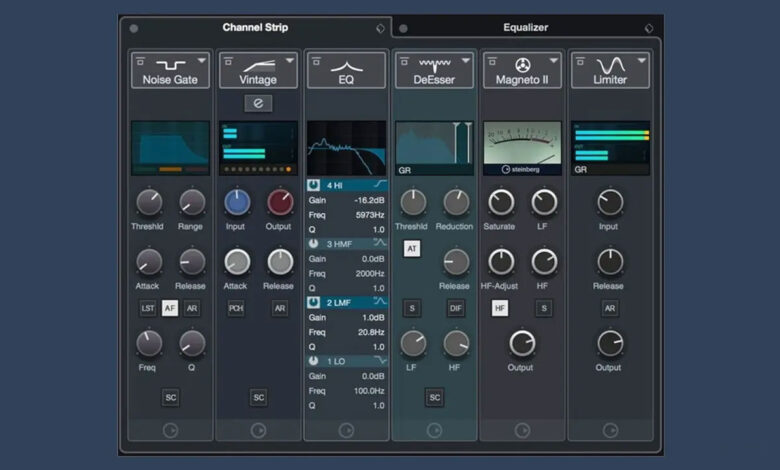780x470 pixels.
Task: Toggle the 2 LMF EQ band power
Action: [313, 302]
